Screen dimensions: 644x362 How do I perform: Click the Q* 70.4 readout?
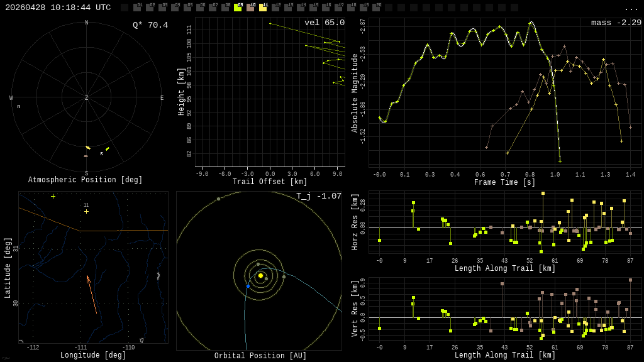coord(150,25)
